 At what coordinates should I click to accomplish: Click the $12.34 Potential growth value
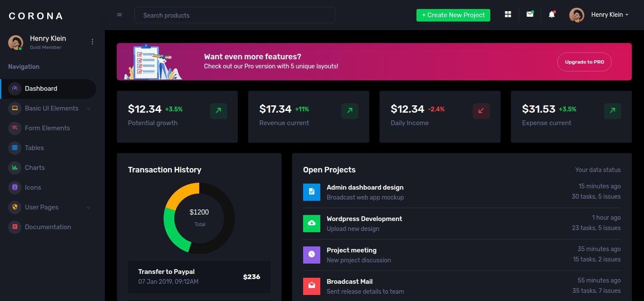tap(145, 109)
